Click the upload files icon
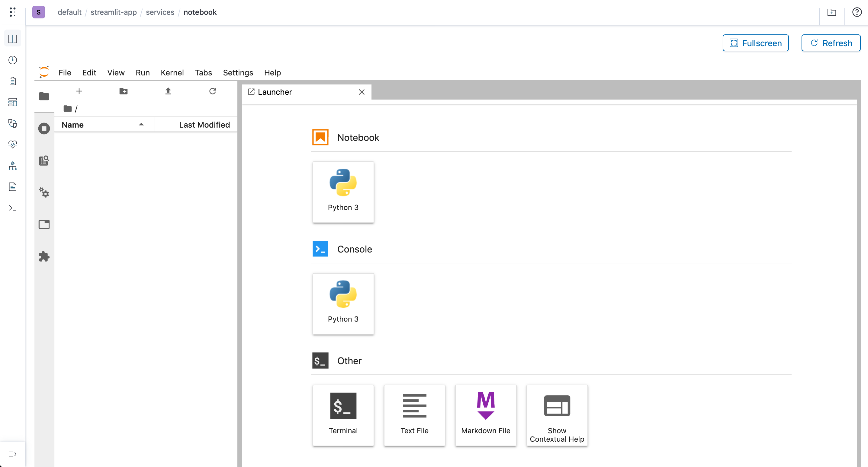The image size is (868, 467). tap(168, 91)
